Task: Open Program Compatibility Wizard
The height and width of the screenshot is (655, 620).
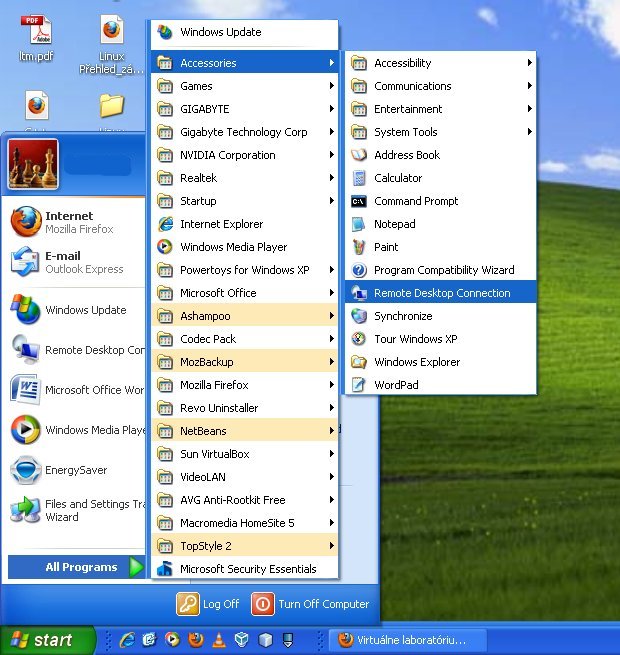Action: pyautogui.click(x=440, y=270)
